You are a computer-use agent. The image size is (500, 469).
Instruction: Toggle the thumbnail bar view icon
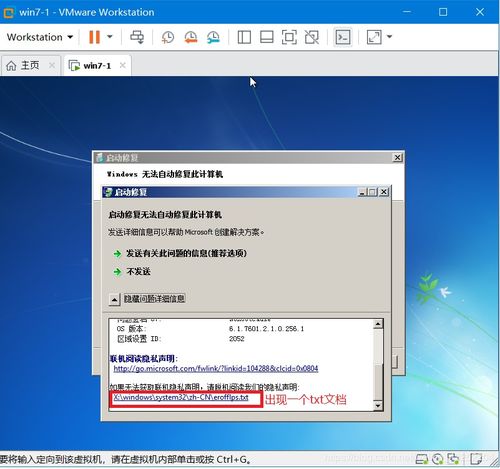(x=267, y=37)
